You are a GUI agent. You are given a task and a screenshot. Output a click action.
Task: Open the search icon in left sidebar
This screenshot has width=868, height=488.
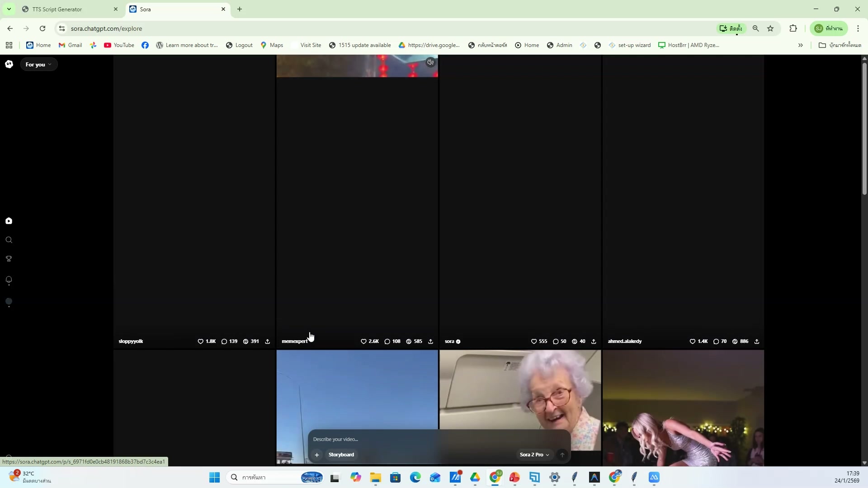tap(9, 240)
